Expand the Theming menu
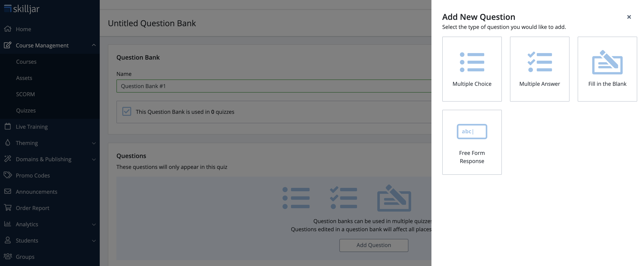Screen dimensions: 644x266 click(94, 143)
